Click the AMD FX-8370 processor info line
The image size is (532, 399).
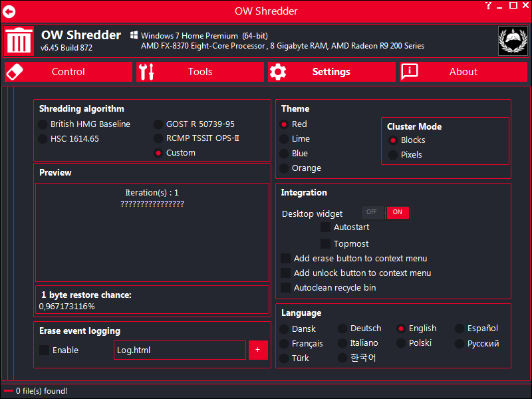pos(283,46)
